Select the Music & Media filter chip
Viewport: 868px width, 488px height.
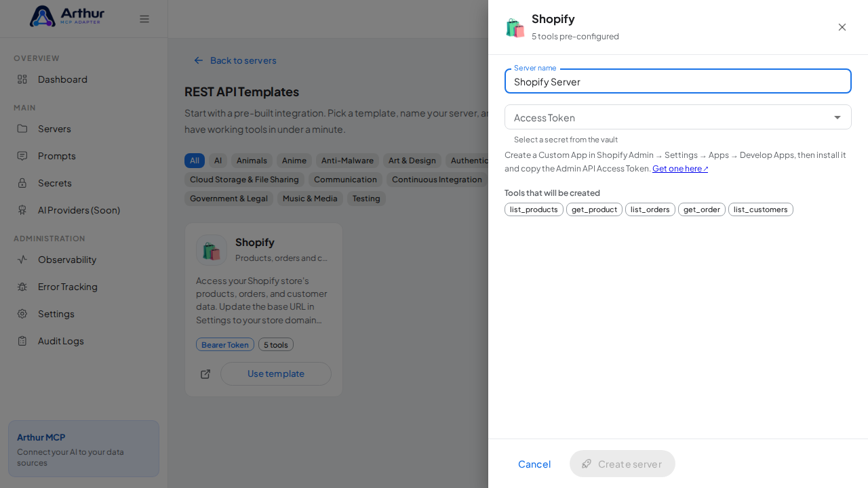coord(310,199)
